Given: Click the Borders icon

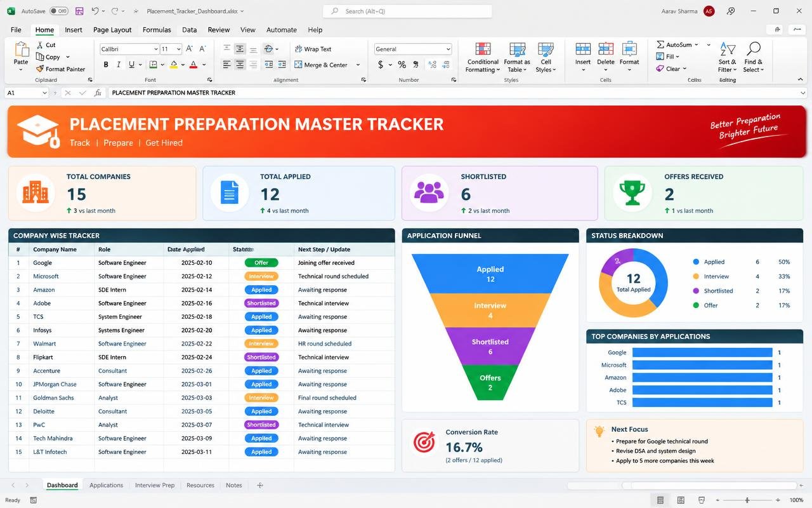Looking at the screenshot, I should click(153, 65).
